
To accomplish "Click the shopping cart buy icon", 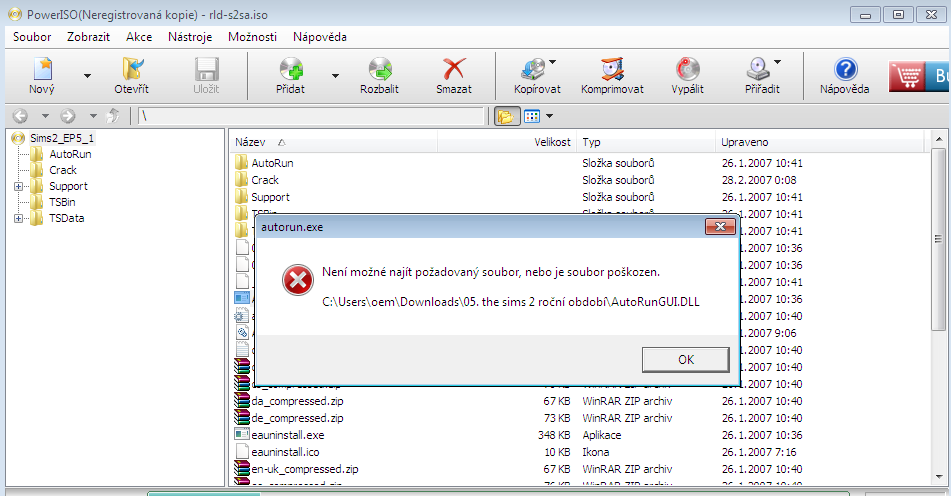I will point(907,76).
